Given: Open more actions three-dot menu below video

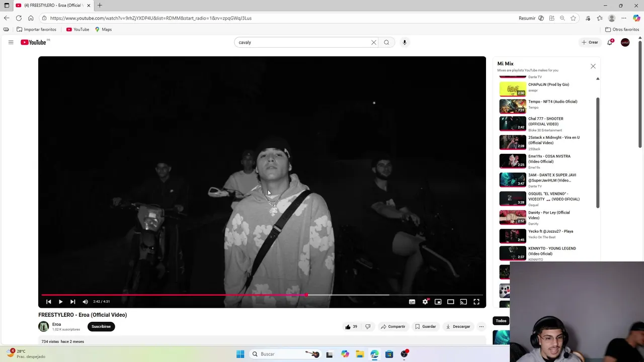Looking at the screenshot, I should [481, 326].
